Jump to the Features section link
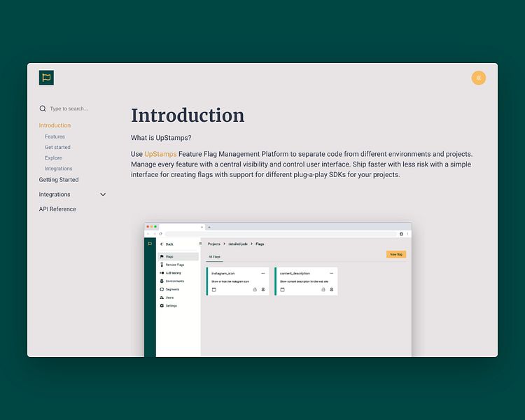This screenshot has height=420, width=525. (55, 136)
